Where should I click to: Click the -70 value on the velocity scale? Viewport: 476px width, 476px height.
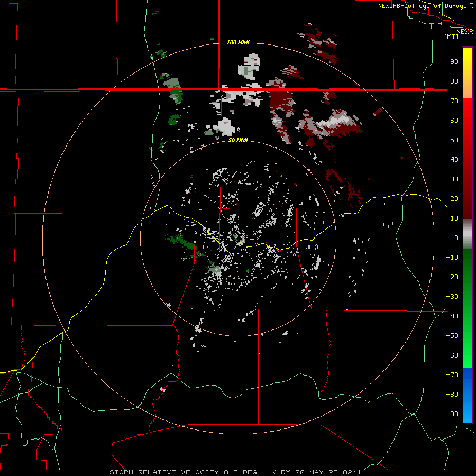point(452,374)
